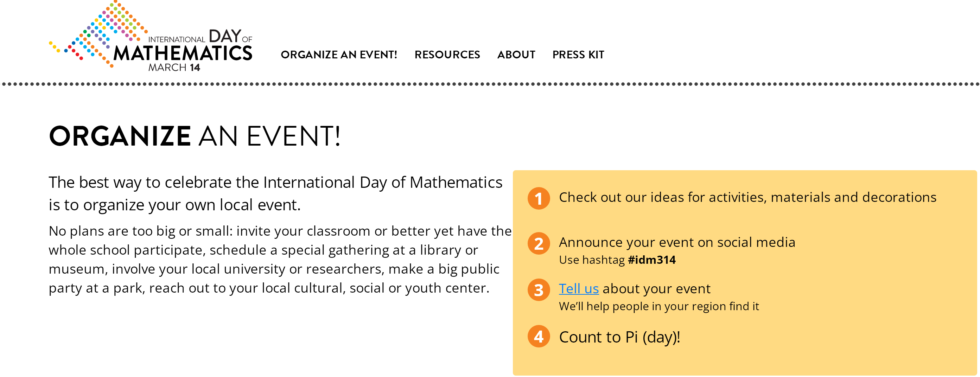980x377 pixels.
Task: Click "We'll help people in your region" text
Action: (658, 306)
